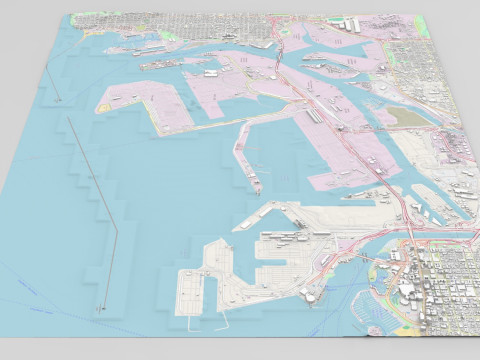Select the long bent brown line over the water

click(x=94, y=213)
